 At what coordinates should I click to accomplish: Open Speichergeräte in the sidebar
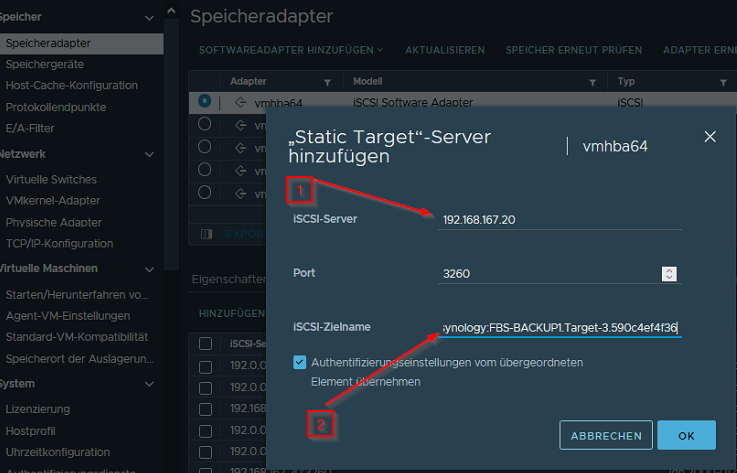(44, 64)
